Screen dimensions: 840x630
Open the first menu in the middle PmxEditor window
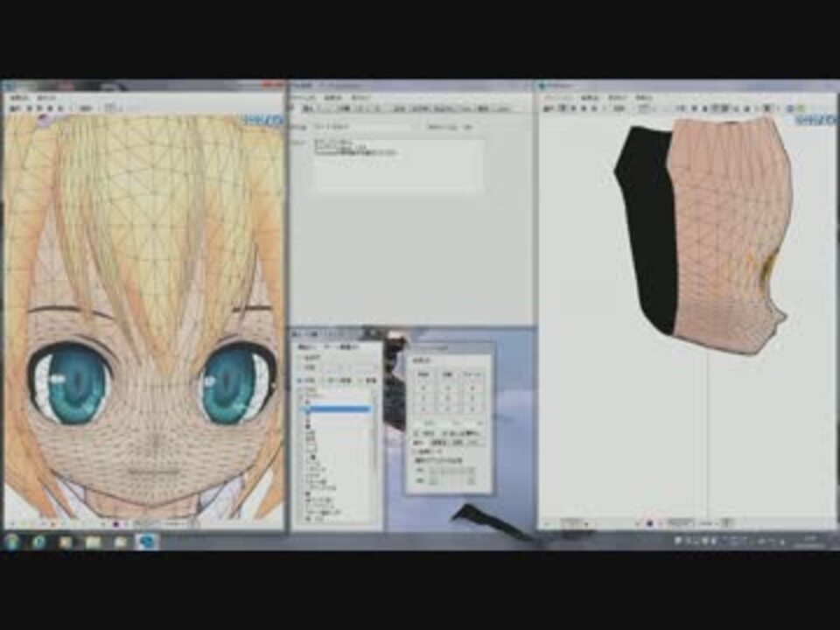click(303, 98)
